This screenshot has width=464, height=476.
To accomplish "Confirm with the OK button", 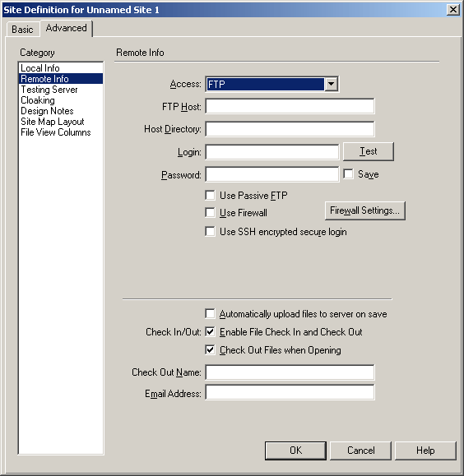I will [x=295, y=451].
